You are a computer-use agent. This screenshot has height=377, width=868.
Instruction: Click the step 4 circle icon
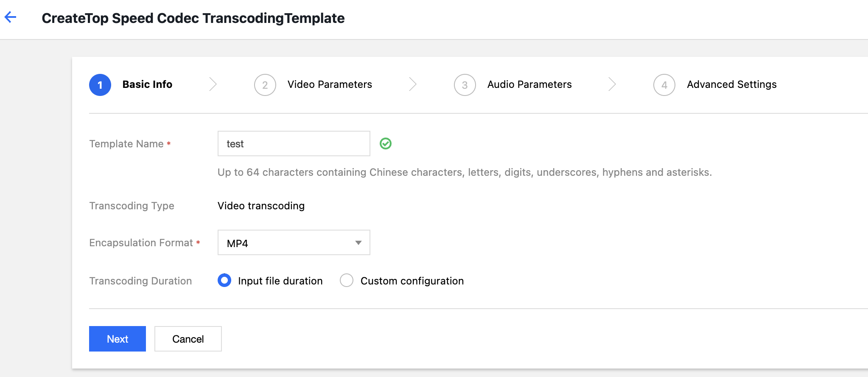pyautogui.click(x=664, y=85)
